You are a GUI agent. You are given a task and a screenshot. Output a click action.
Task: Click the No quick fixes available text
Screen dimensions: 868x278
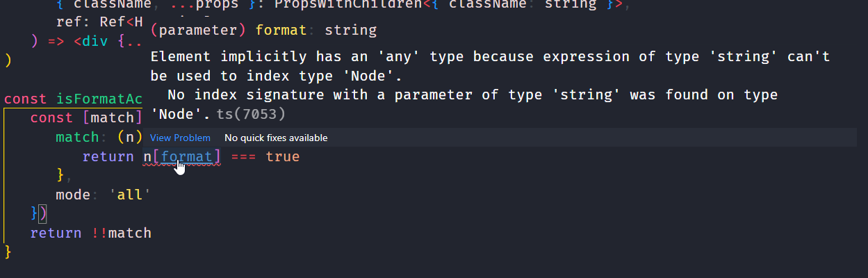click(x=276, y=138)
